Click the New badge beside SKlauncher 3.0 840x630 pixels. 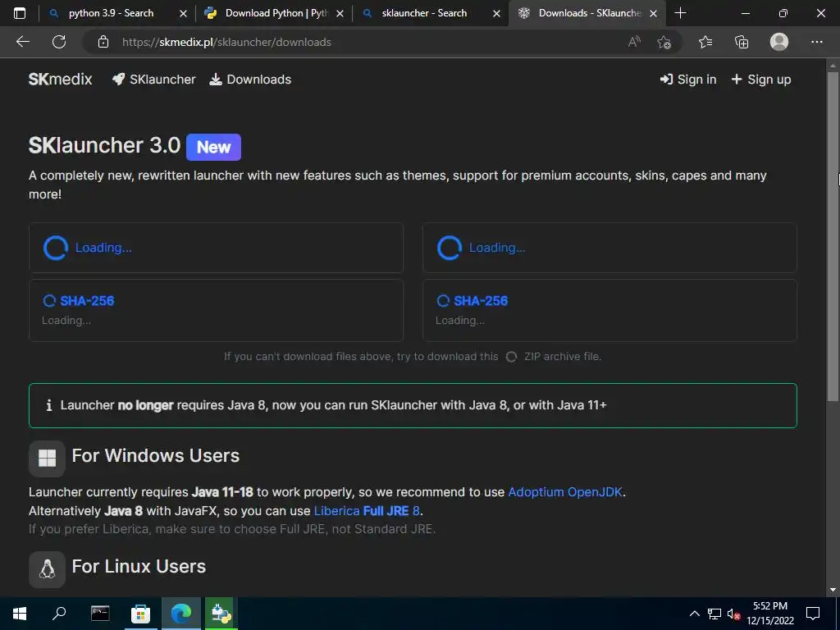214,148
